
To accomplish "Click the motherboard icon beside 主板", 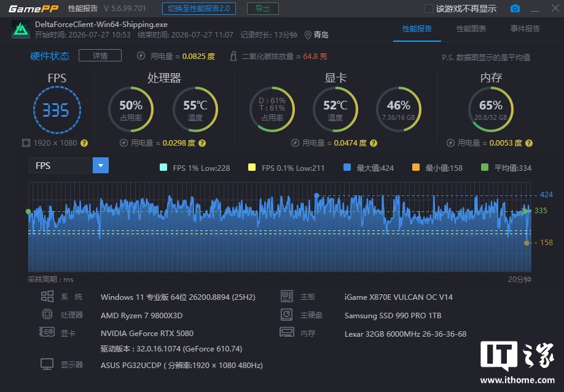I will pos(287,296).
